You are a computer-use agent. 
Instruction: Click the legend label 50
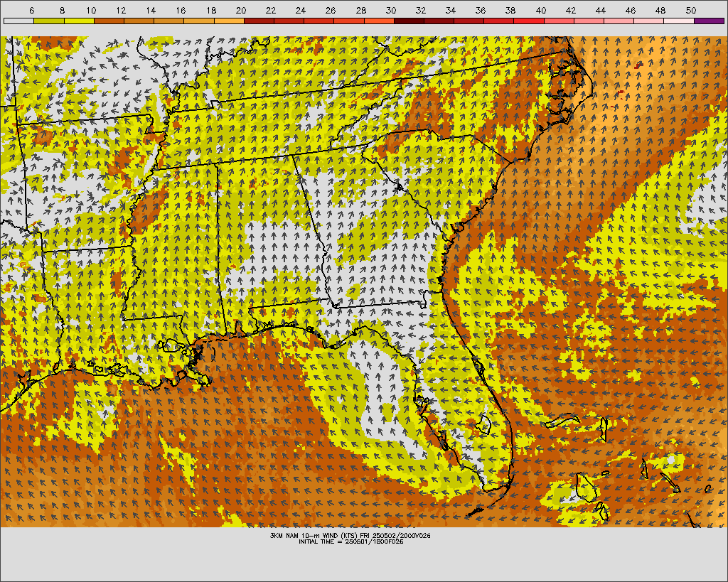(x=691, y=10)
